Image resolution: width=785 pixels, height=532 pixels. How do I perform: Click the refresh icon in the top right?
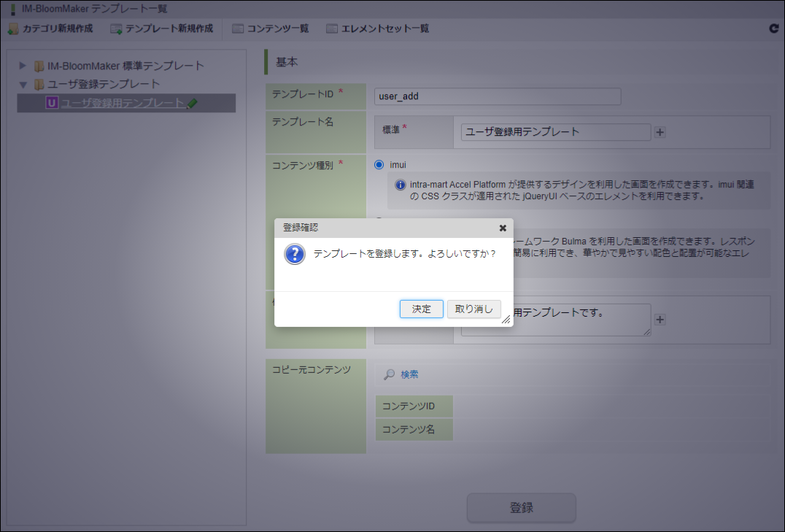click(773, 28)
